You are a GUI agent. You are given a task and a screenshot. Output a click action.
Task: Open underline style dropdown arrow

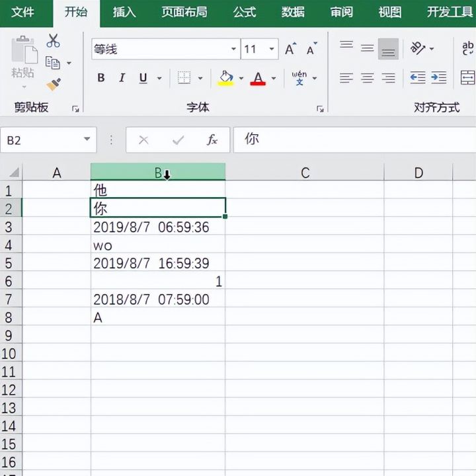pyautogui.click(x=159, y=78)
